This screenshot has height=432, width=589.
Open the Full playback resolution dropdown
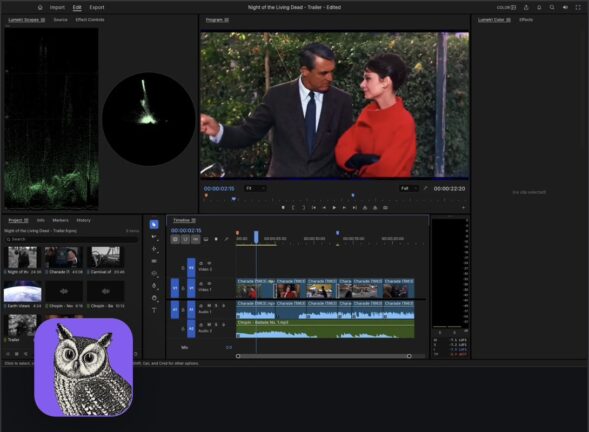click(x=409, y=188)
